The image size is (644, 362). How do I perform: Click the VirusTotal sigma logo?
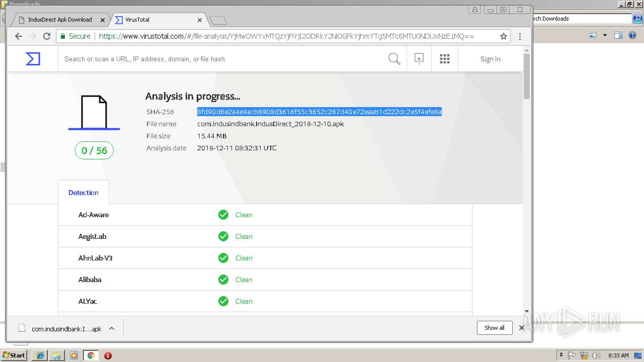(x=33, y=59)
